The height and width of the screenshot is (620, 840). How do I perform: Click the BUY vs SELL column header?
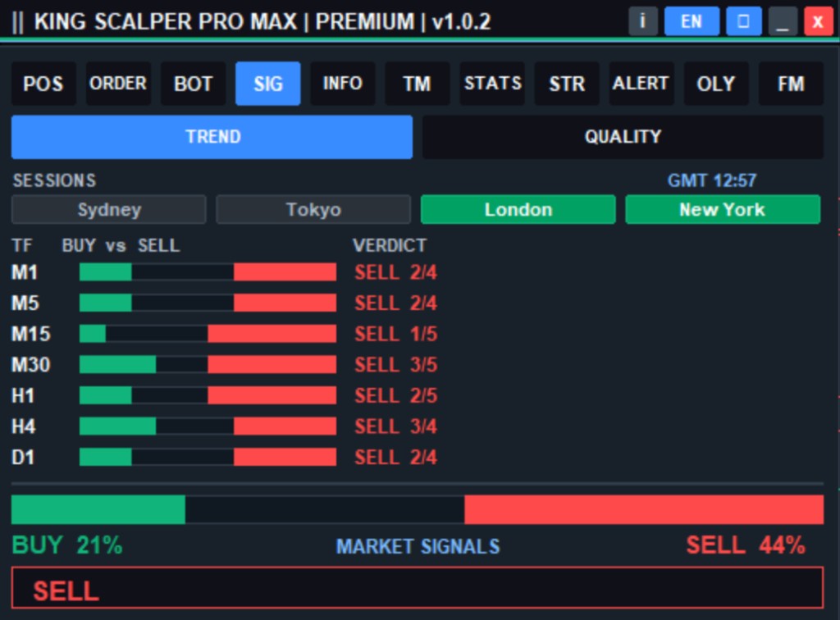click(121, 245)
